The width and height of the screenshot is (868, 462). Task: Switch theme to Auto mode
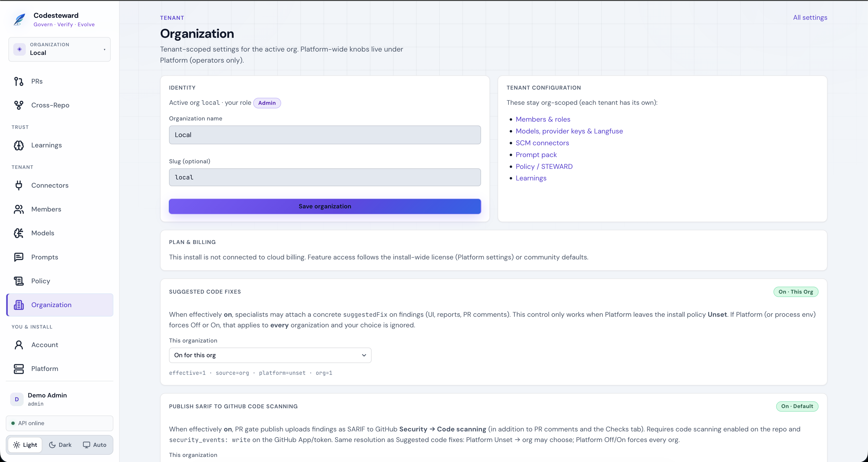tap(95, 445)
